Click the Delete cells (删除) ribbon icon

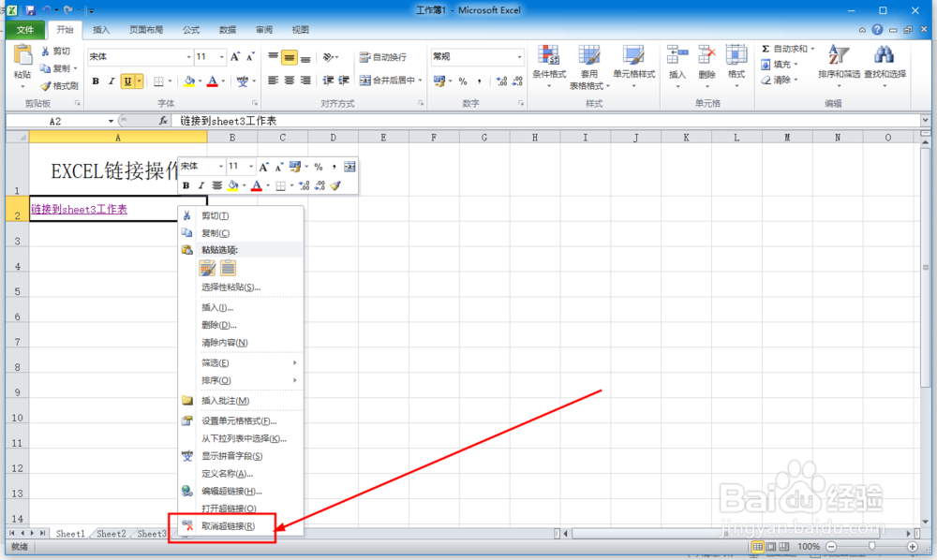pos(706,54)
